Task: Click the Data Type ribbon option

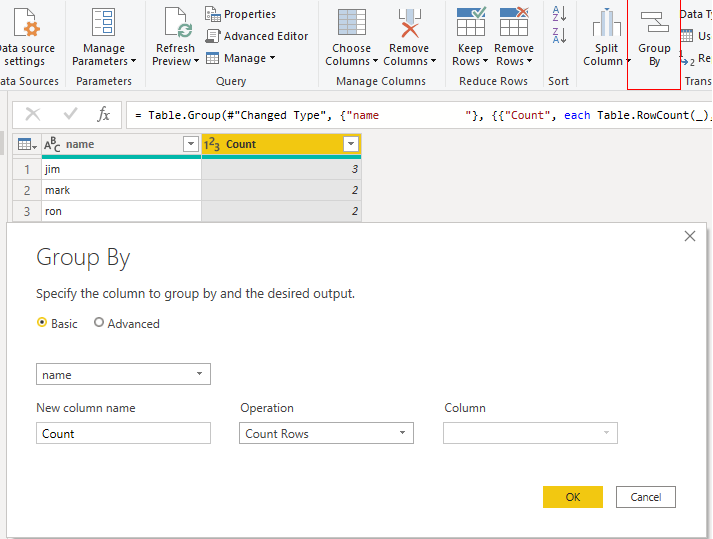Action: point(696,14)
